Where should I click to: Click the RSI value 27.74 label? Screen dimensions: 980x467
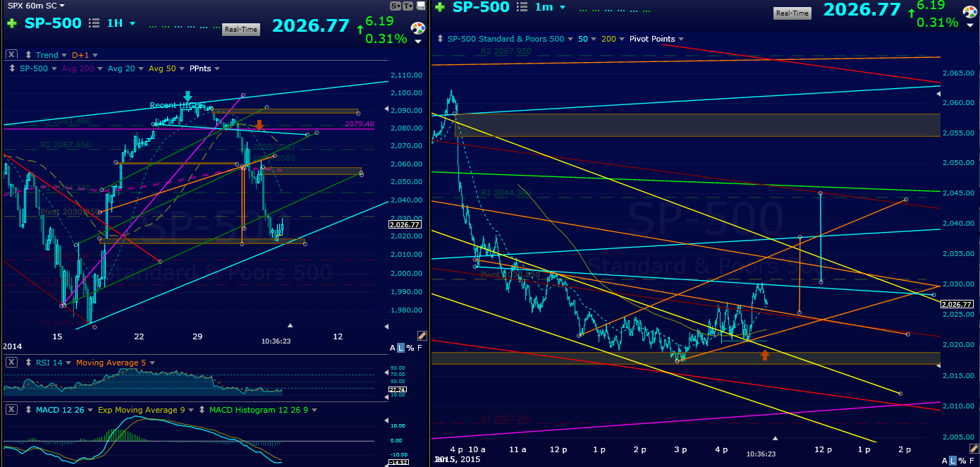(399, 389)
